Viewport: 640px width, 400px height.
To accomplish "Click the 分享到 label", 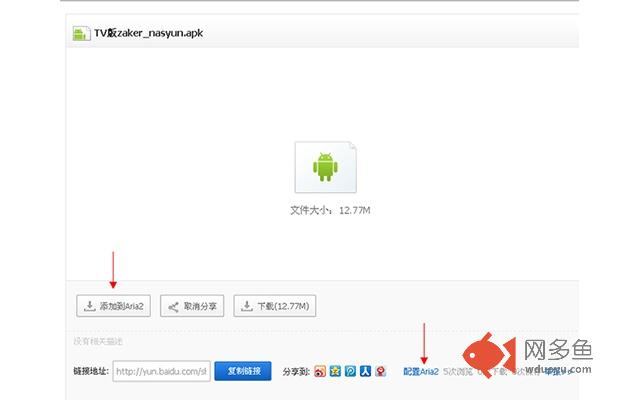I will point(296,371).
